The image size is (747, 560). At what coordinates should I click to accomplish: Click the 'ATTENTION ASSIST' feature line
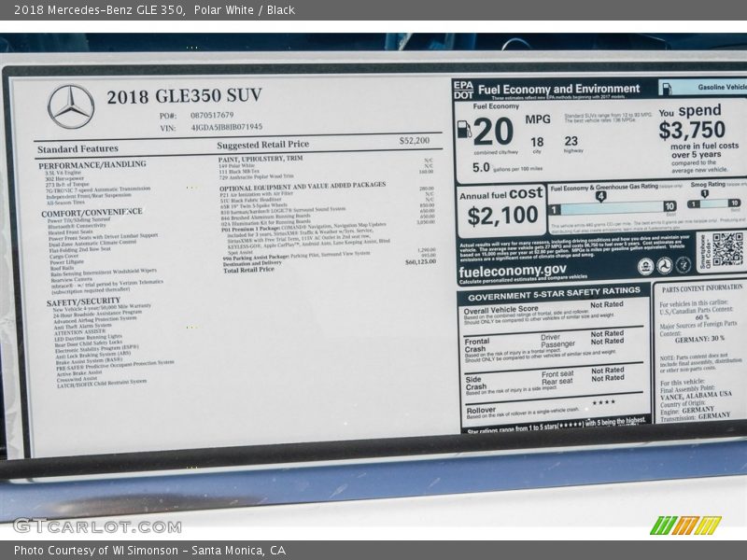80,332
